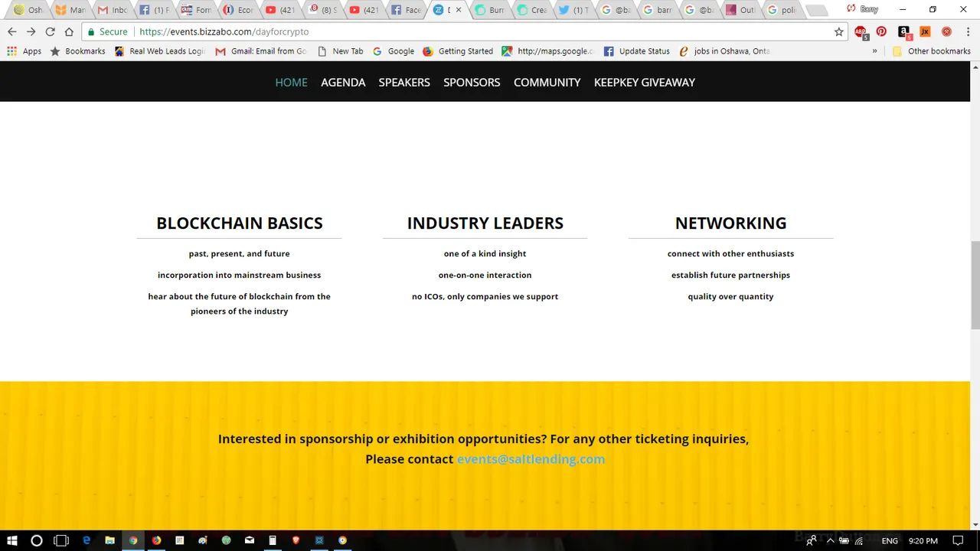The width and height of the screenshot is (980, 551).
Task: Click the INDUSTRY LEADERS heading
Action: pos(485,223)
